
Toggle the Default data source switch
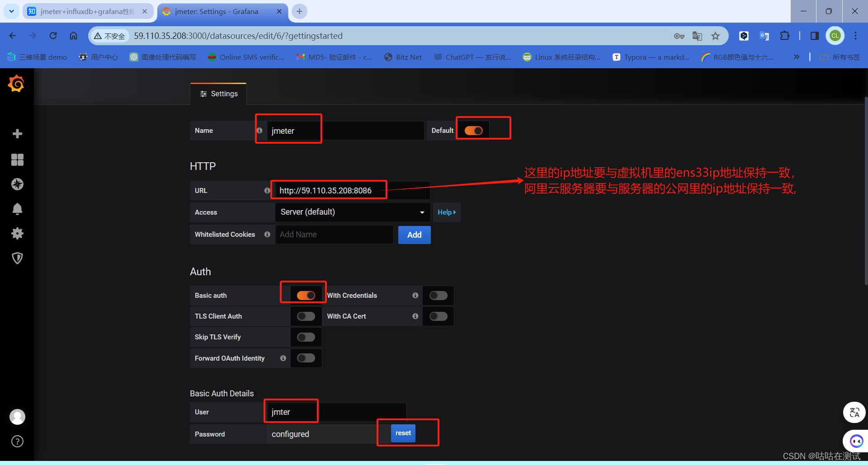(473, 131)
